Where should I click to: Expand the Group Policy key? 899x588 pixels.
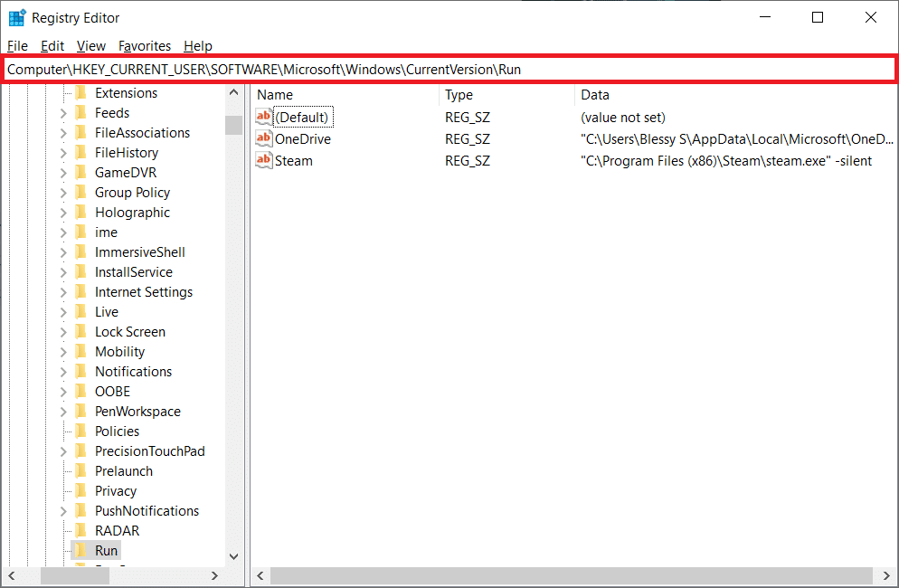tap(63, 193)
